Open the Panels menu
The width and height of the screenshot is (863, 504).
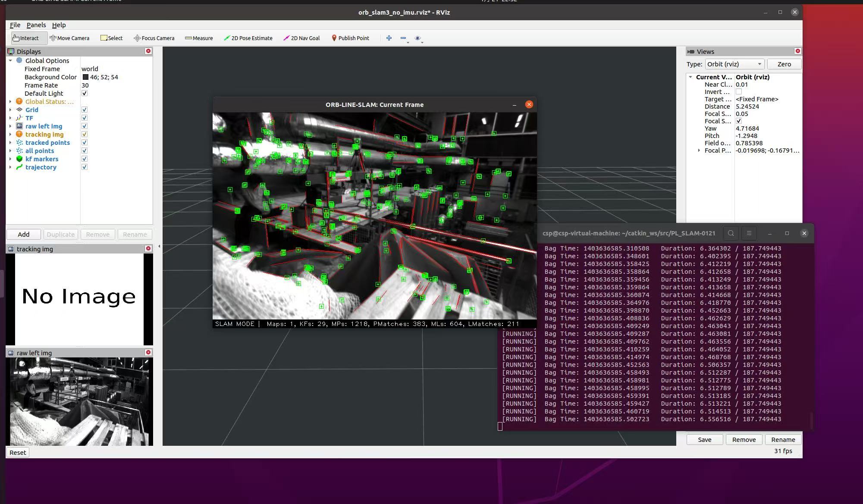pos(36,25)
